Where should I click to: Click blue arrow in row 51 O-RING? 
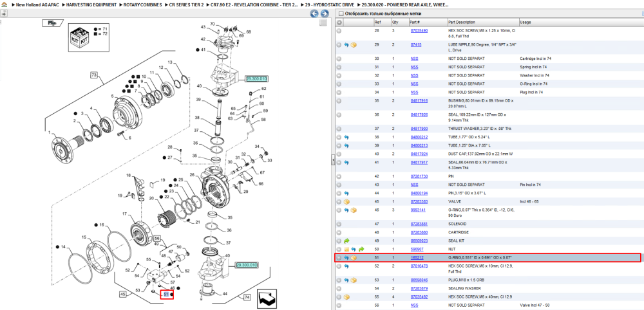[x=346, y=258]
